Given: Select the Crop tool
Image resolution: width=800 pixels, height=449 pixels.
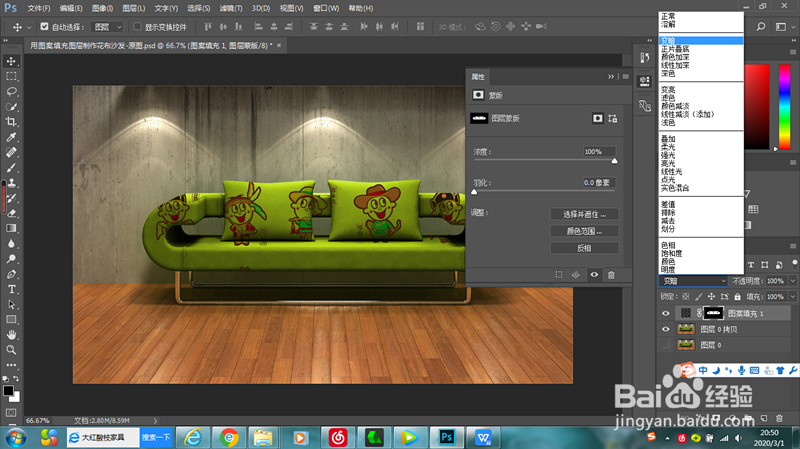Looking at the screenshot, I should (x=11, y=122).
